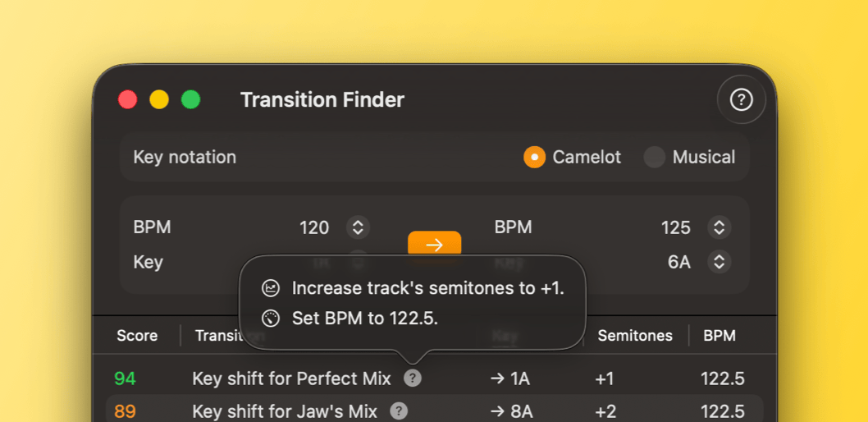Screen dimensions: 868x422
Task: Click help icon beside Key shift for Jaw's Mix
Action: tap(398, 411)
